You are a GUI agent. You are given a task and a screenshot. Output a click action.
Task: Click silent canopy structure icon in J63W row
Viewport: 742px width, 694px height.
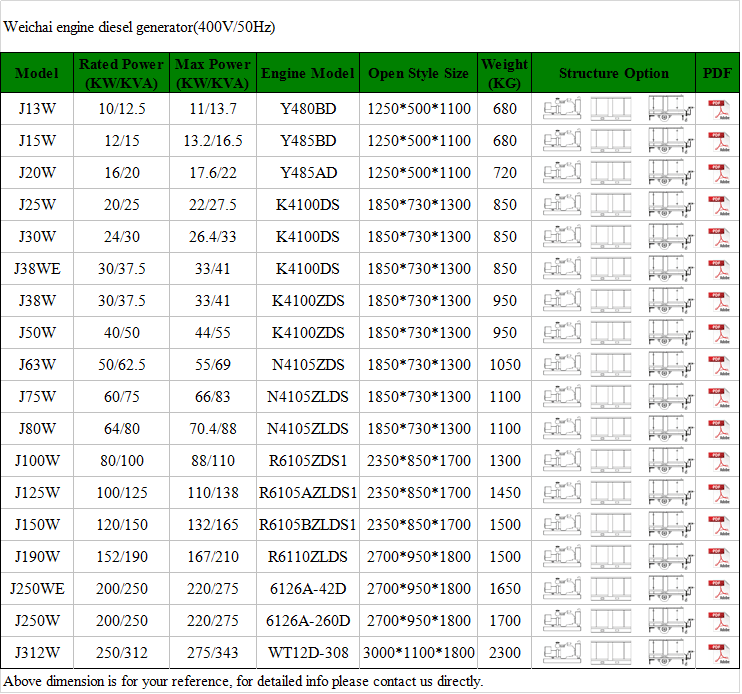tap(611, 365)
